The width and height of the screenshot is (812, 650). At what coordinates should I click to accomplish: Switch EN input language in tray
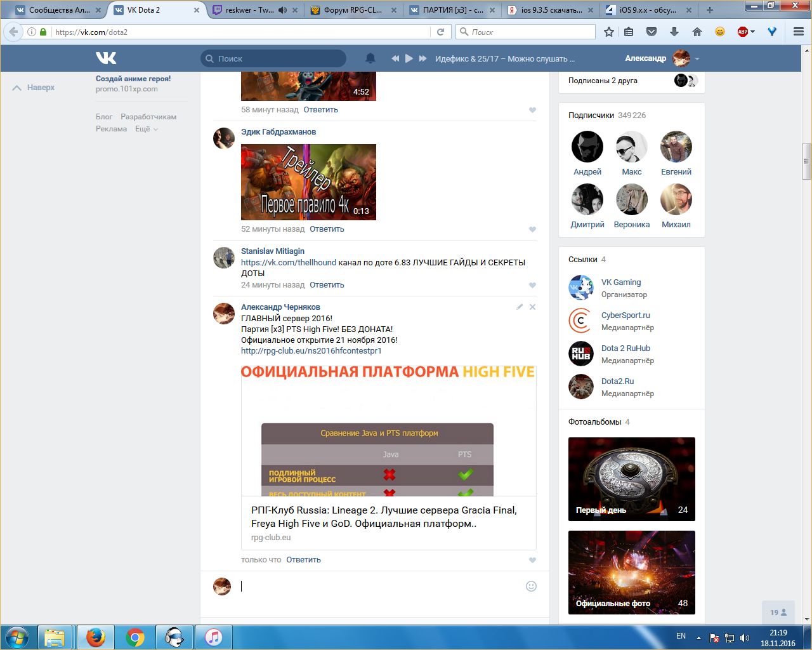(681, 636)
